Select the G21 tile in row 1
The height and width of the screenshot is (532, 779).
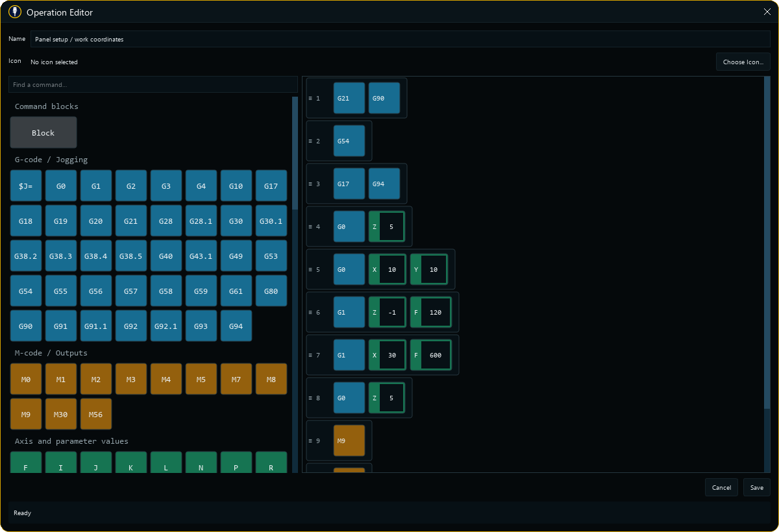coord(349,98)
